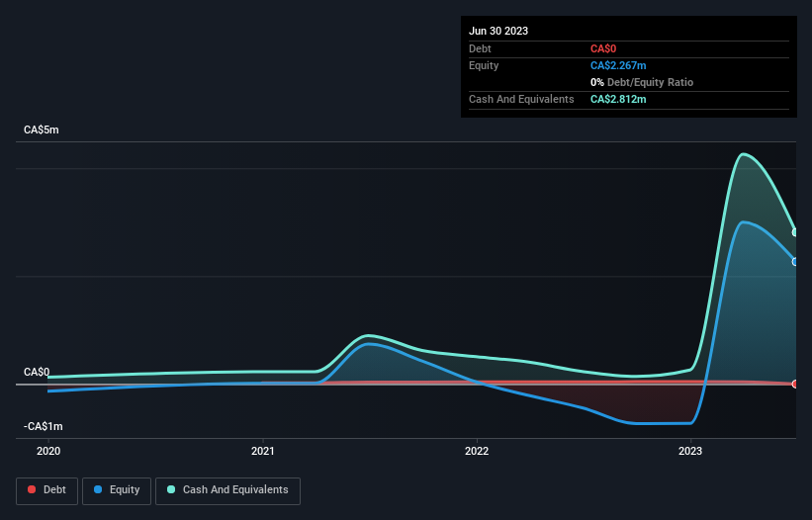Image resolution: width=812 pixels, height=520 pixels.
Task: Click the red Debt endpoint marker
Action: pyautogui.click(x=795, y=384)
